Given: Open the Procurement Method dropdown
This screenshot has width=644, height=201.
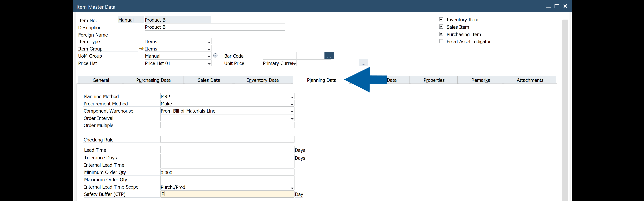Looking at the screenshot, I should [x=292, y=104].
